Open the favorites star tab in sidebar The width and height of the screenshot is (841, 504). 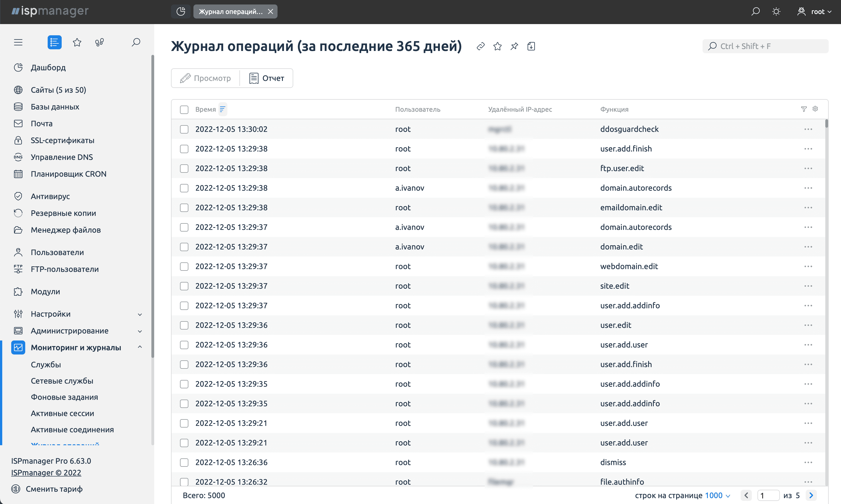coord(77,42)
